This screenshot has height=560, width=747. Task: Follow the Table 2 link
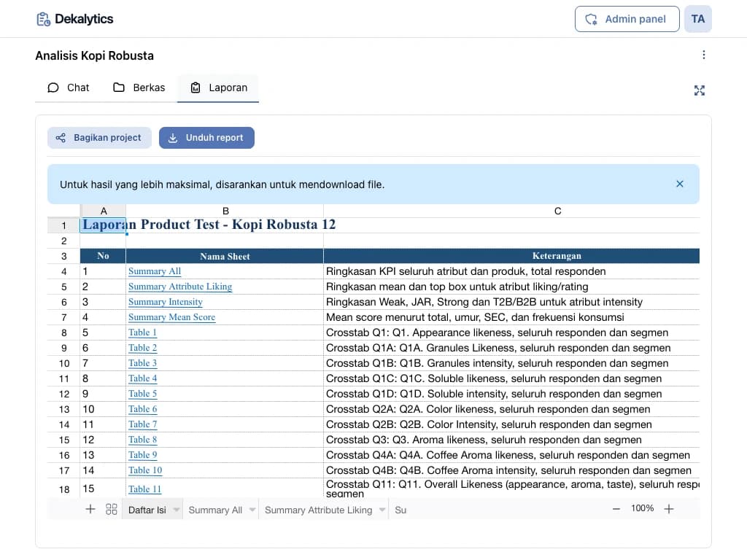(142, 348)
